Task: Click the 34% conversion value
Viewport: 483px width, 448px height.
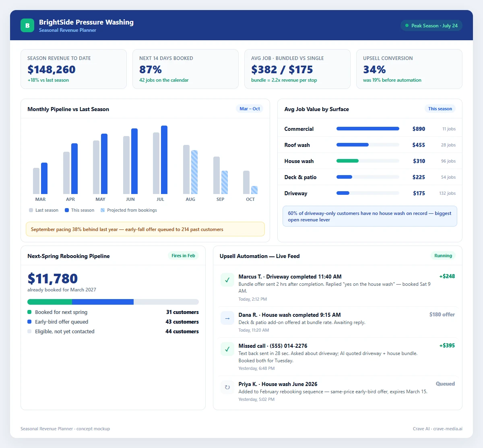Action: (x=374, y=70)
